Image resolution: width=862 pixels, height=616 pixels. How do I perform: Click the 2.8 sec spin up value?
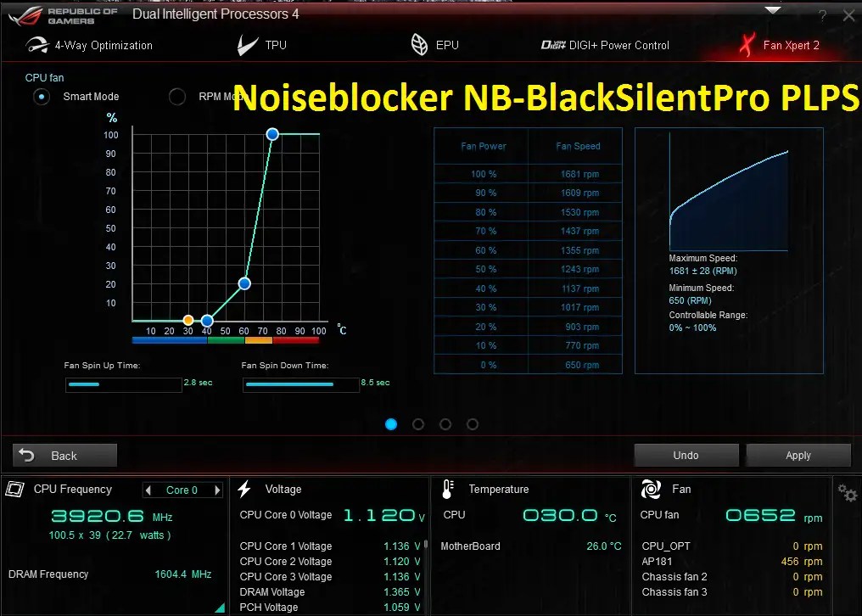pyautogui.click(x=198, y=383)
